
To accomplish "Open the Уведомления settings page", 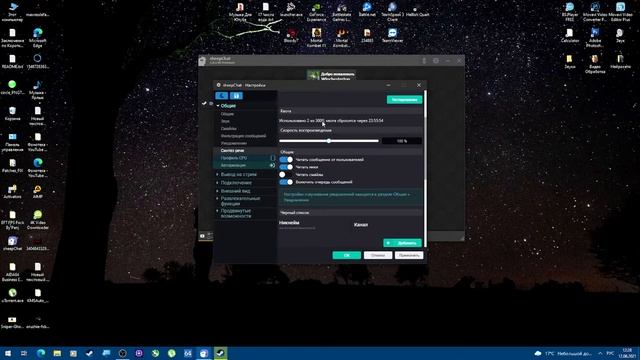I will [234, 143].
